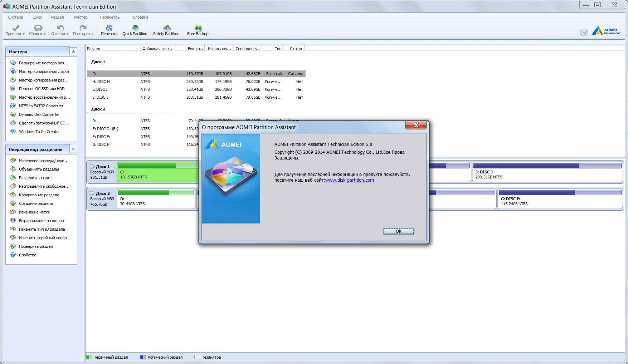The height and width of the screenshot is (364, 628).
Task: Select Копирование раздела operation
Action: pos(35,195)
